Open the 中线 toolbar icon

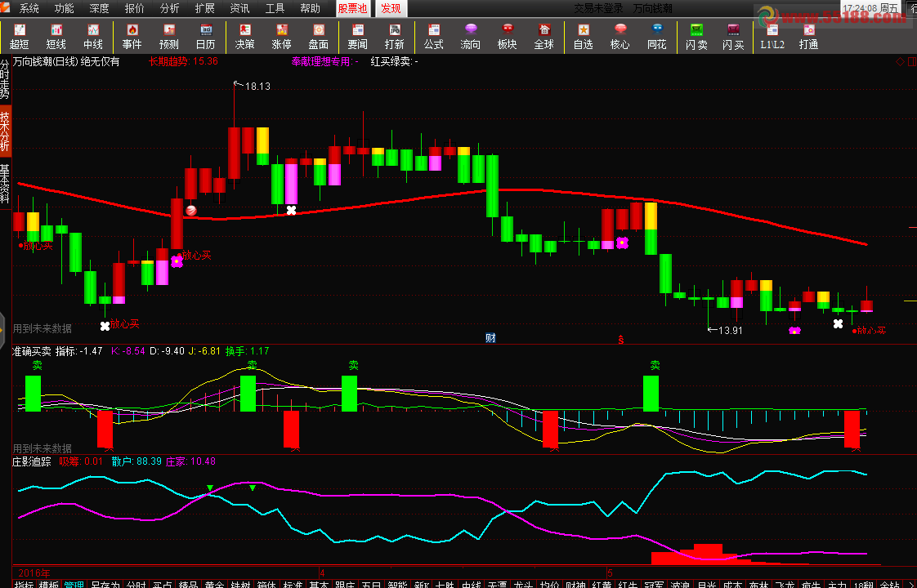click(93, 37)
